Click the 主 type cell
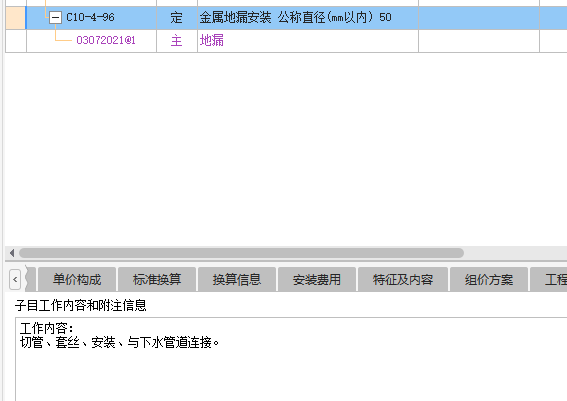 [x=177, y=40]
